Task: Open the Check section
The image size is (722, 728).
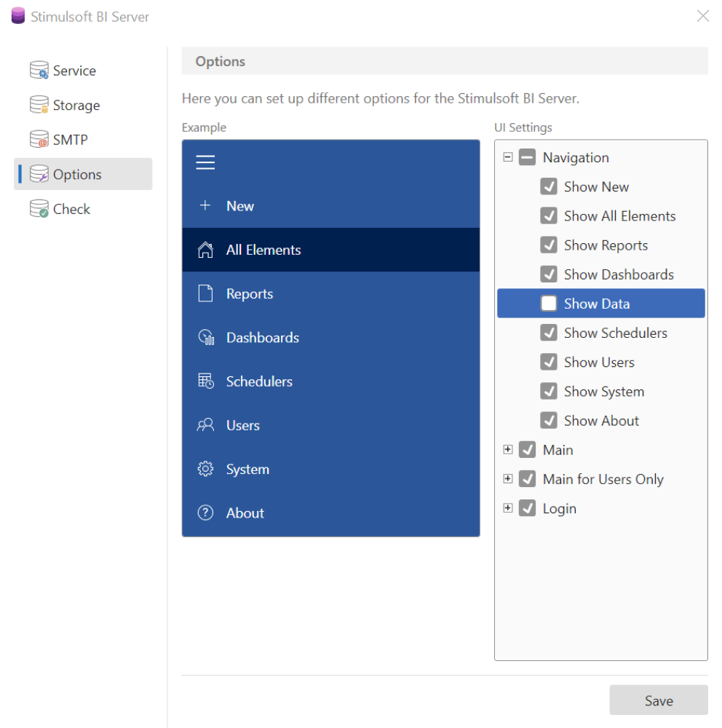Action: [83, 210]
